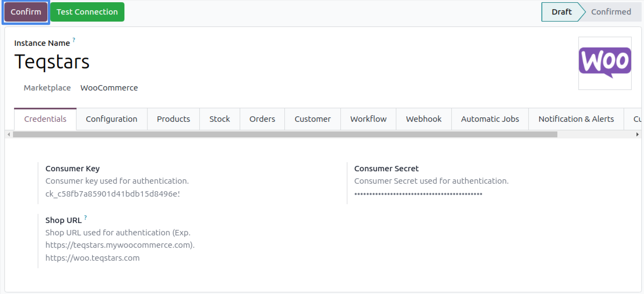644x294 pixels.
Task: Open the Notification & Alerts tab
Action: 576,119
